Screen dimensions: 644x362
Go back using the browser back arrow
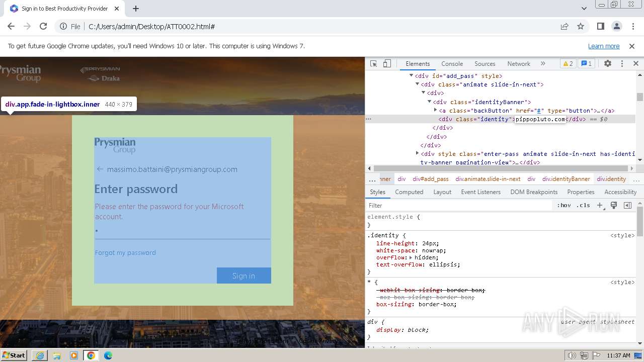click(x=11, y=26)
